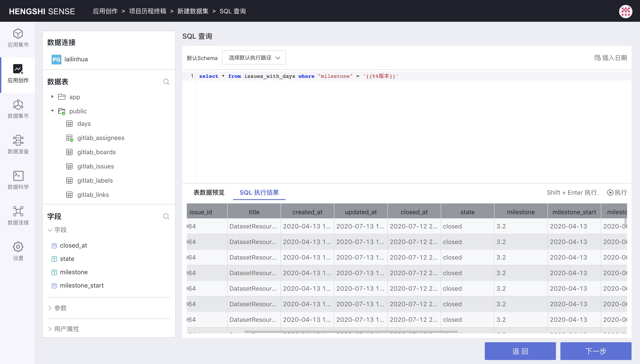Open 设置 gear in sidebar
The width and height of the screenshot is (640, 364).
(18, 247)
